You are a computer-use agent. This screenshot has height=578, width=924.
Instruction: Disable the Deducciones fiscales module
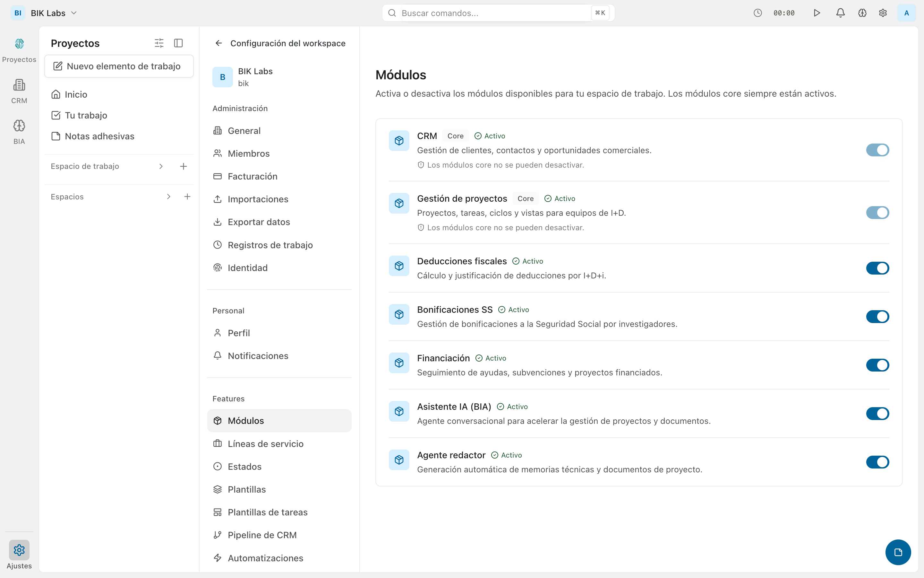point(877,268)
